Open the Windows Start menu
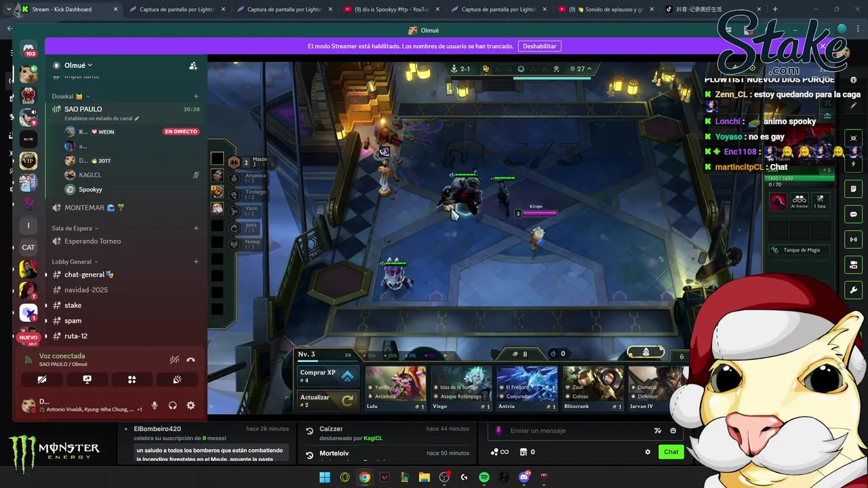The image size is (868, 488). click(x=325, y=477)
